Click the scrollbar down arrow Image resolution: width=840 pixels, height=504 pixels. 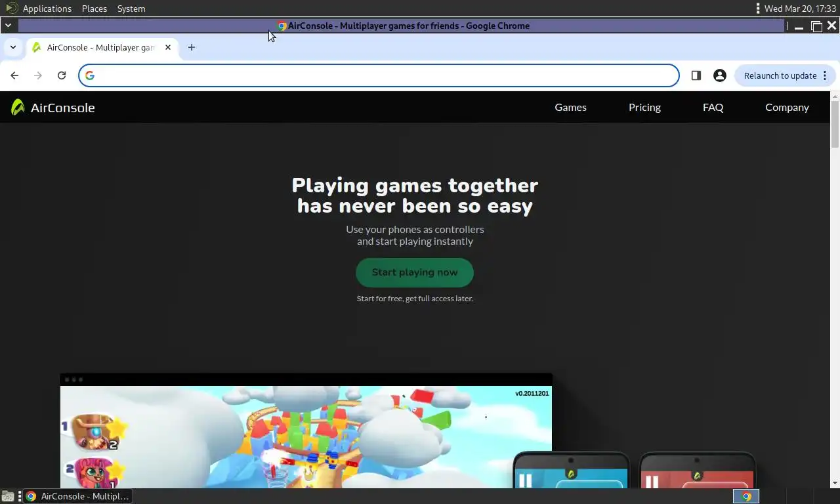tap(835, 484)
